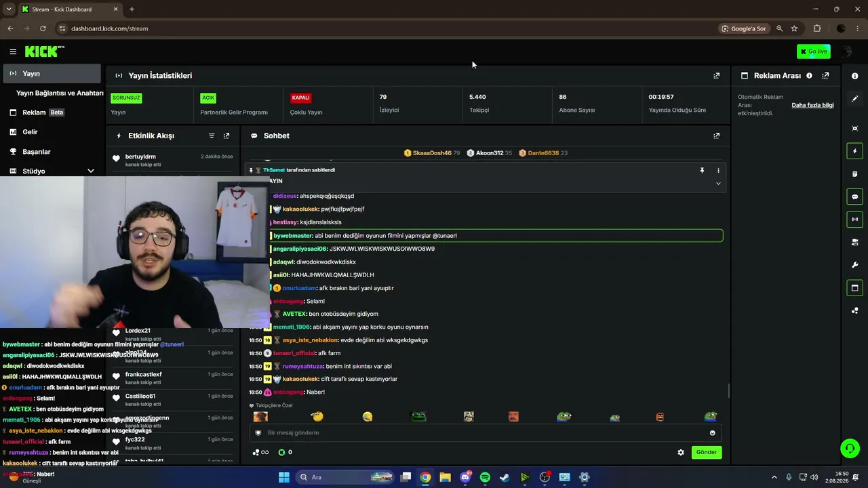Screen dimensions: 868x488
Task: Click the pencil edit icon in right sidebar
Action: (x=854, y=98)
